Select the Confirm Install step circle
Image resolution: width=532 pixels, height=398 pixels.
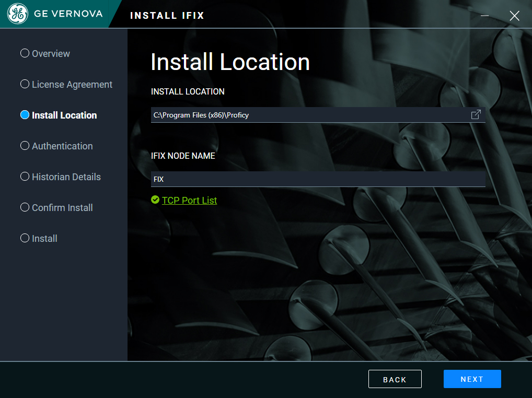pyautogui.click(x=25, y=207)
